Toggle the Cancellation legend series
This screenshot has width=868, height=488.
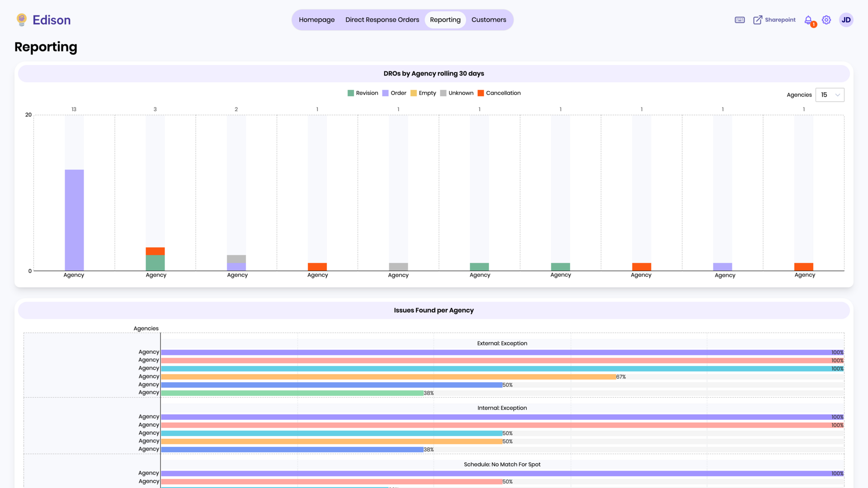click(x=499, y=93)
